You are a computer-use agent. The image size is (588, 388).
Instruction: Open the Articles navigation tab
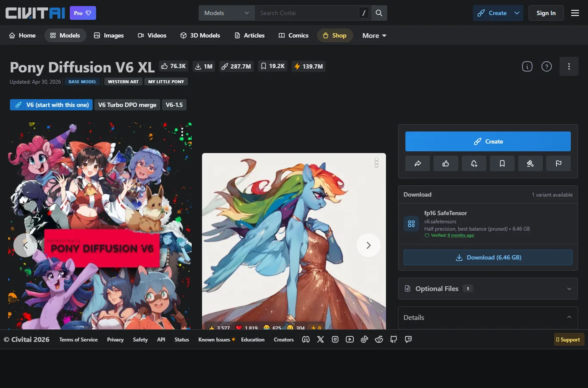tap(249, 35)
